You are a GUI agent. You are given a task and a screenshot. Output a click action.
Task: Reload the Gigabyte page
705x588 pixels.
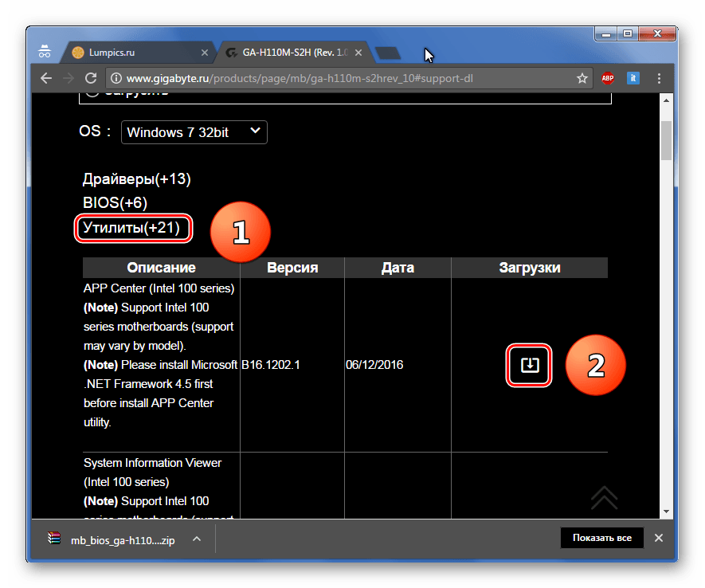[x=91, y=78]
